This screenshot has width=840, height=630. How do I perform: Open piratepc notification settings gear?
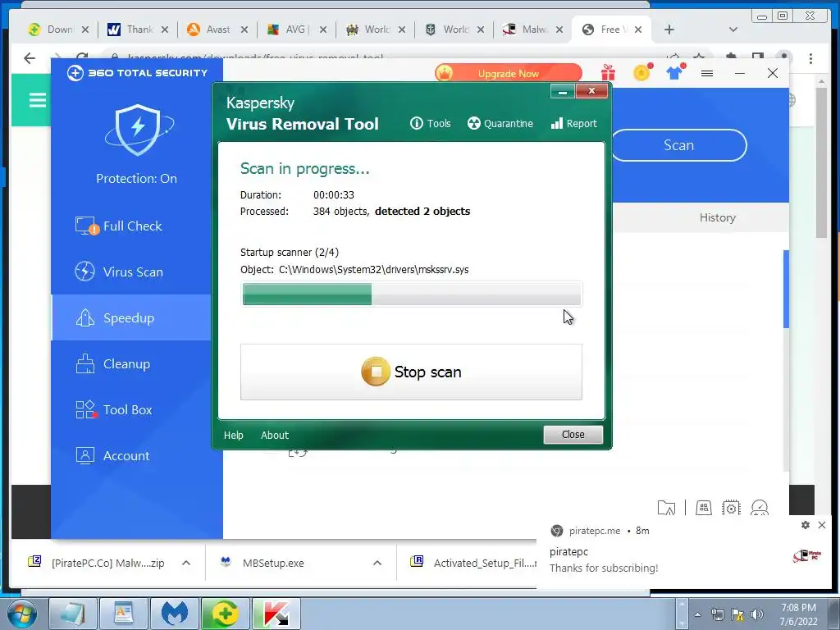[x=806, y=525]
